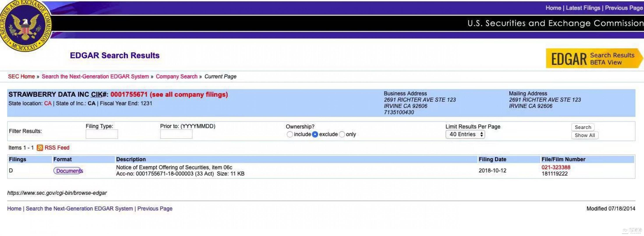The height and width of the screenshot is (236, 644).
Task: Click the EDGAR Search Results page heading
Action: [115, 55]
